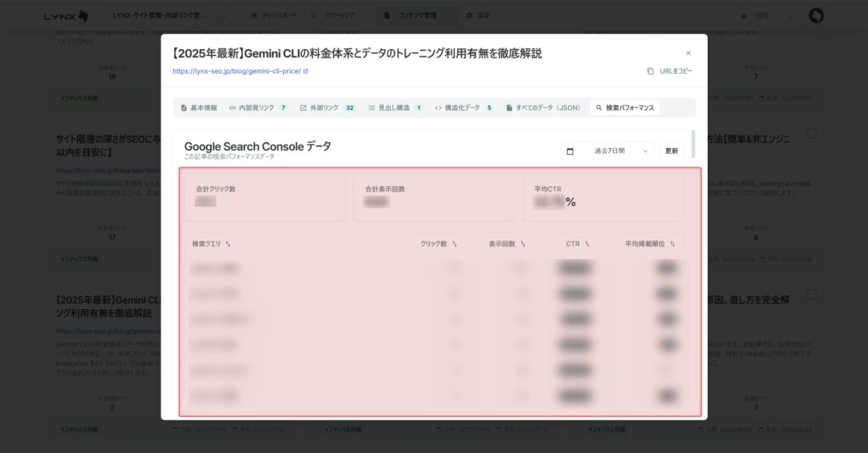Click the copy icon next to URLをコピー
Screen dimensions: 868x453
click(650, 71)
